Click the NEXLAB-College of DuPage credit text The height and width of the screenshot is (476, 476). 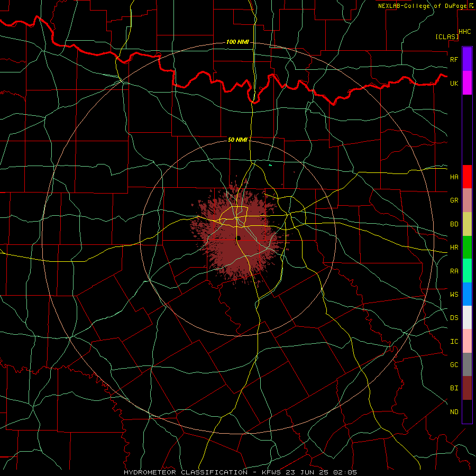click(422, 6)
